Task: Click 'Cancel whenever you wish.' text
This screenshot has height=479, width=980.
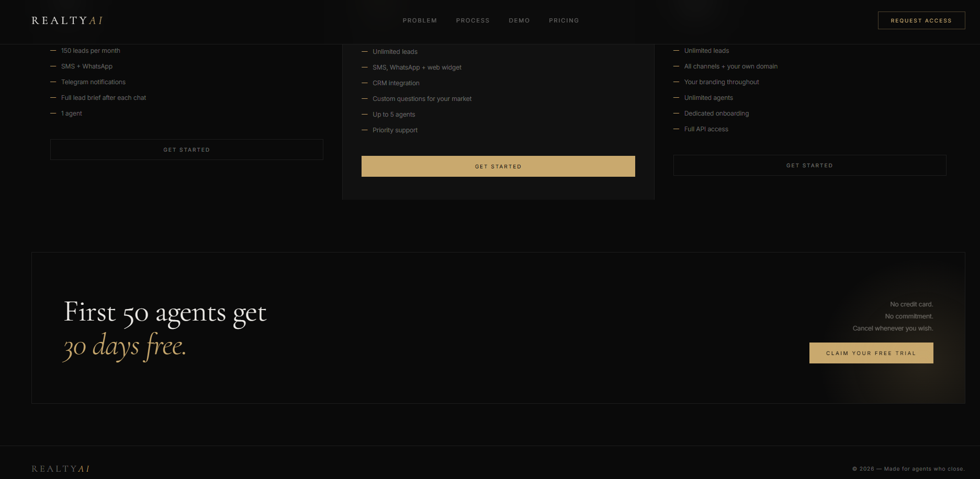Action: [x=893, y=328]
